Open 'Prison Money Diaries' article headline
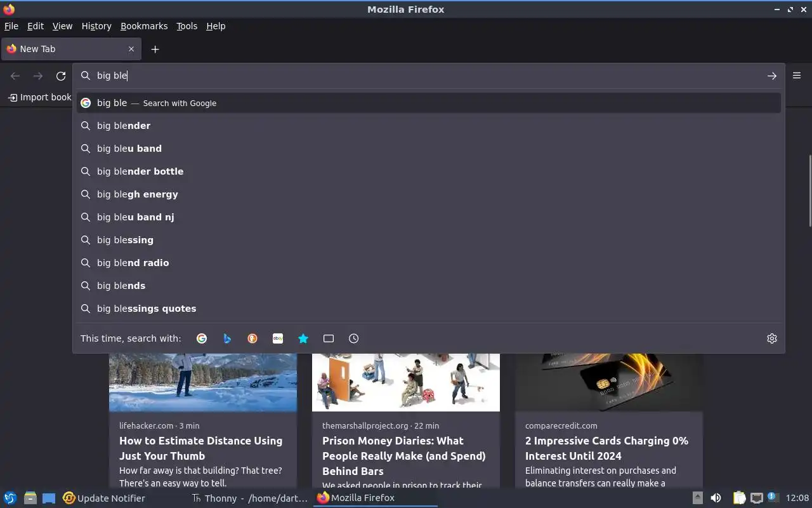Screen dimensions: 812x508 [x=403, y=456]
